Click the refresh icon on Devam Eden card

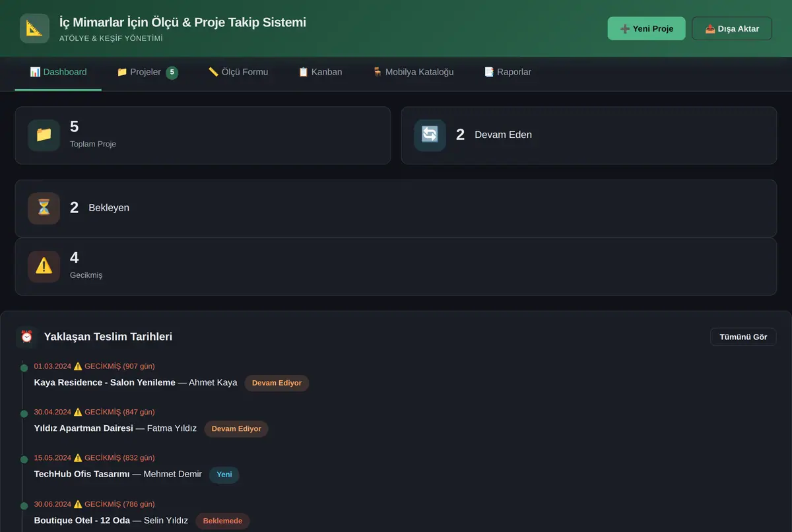430,135
